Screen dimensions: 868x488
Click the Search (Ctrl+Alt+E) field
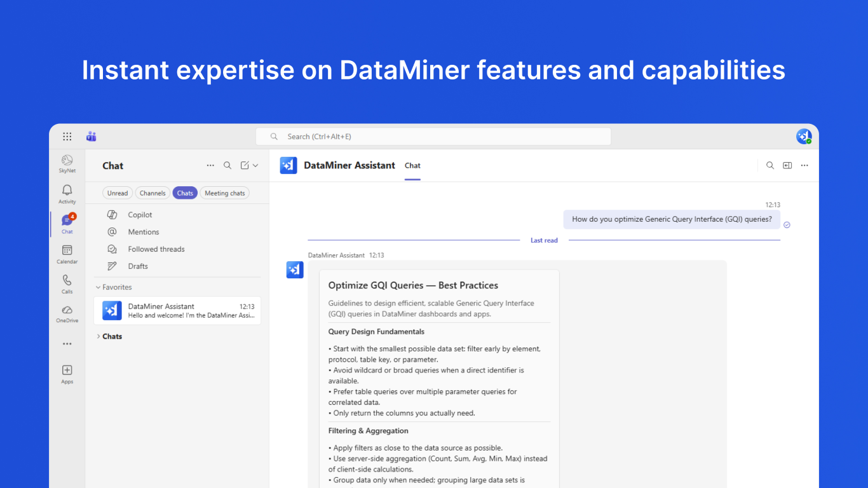coord(433,137)
